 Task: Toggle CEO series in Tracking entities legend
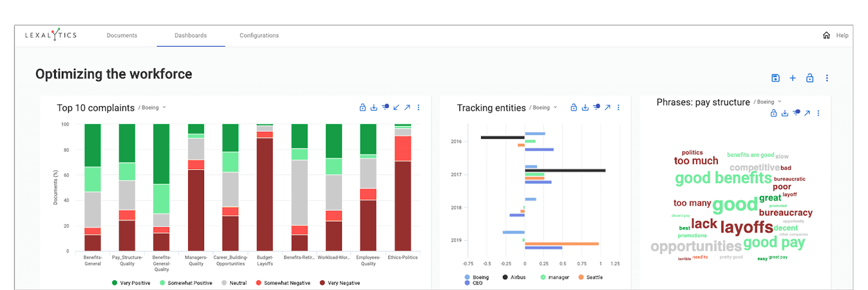coord(473,283)
